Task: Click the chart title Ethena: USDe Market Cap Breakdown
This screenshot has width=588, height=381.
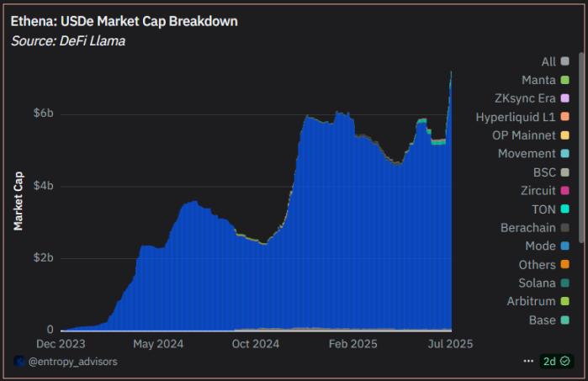Action: click(x=124, y=20)
